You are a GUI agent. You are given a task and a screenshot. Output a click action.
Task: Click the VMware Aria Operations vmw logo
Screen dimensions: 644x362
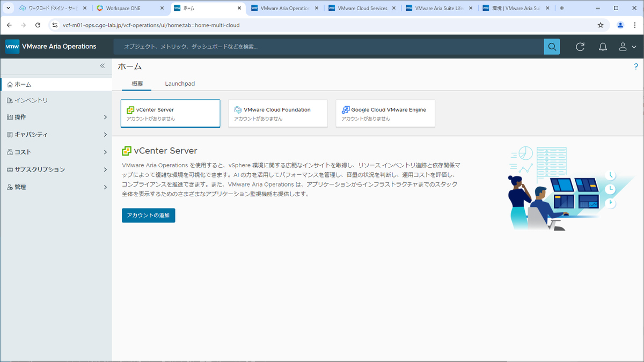point(12,47)
